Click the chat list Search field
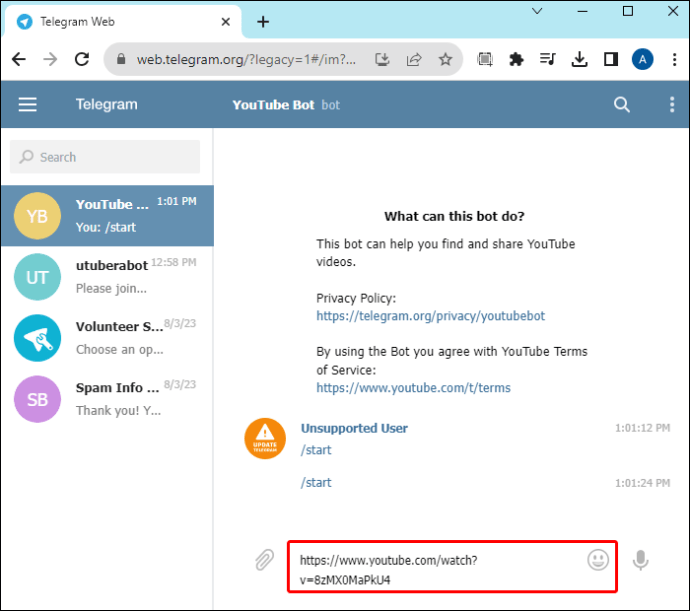The height and width of the screenshot is (611, 690). (105, 157)
